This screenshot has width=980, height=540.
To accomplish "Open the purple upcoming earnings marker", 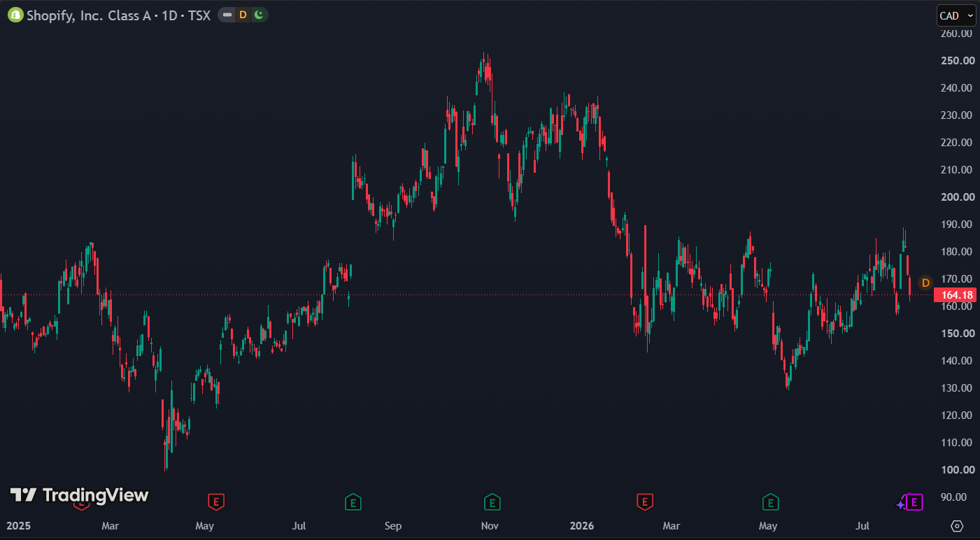I will pyautogui.click(x=914, y=502).
